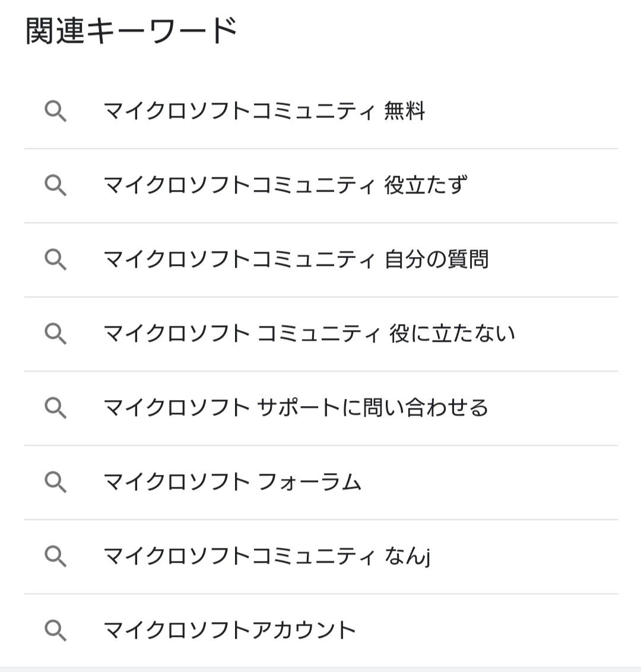
Task: Open related search マイクロソフトコミュニティ 無料
Action: tap(264, 112)
